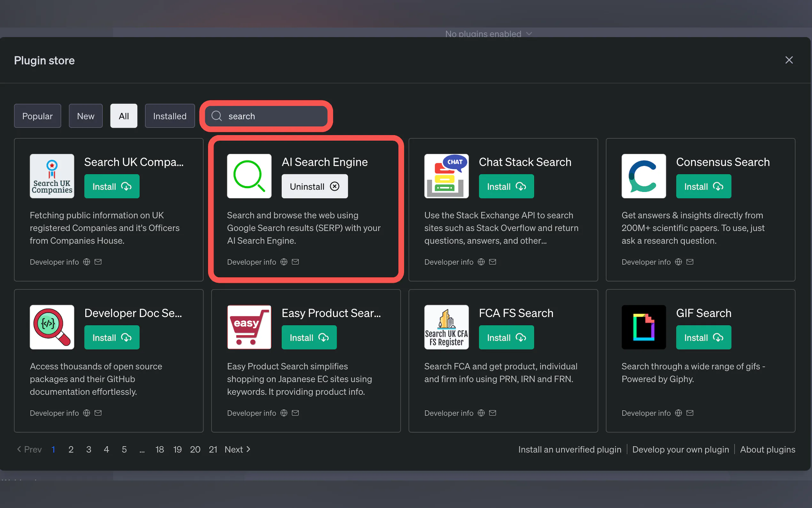This screenshot has width=812, height=508.
Task: Install the Consensus Search plugin
Action: point(703,187)
